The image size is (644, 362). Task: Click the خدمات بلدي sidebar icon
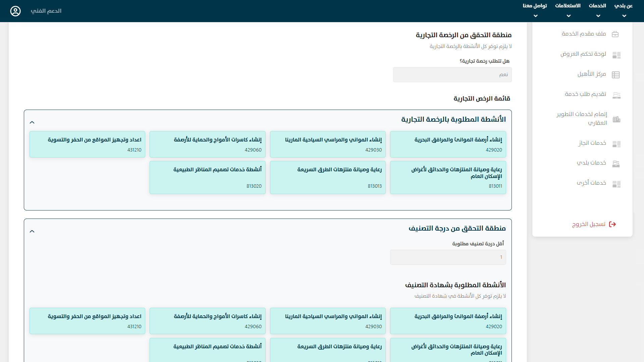pos(616,164)
